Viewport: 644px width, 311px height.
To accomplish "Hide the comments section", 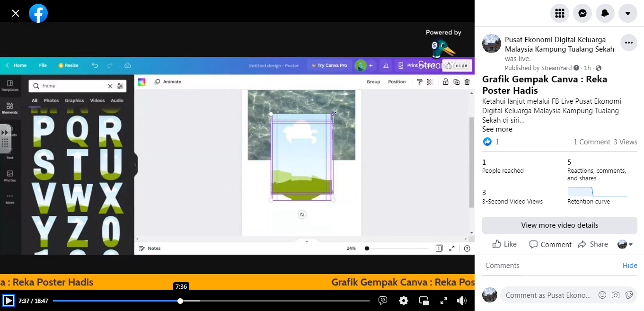I will pyautogui.click(x=630, y=266).
